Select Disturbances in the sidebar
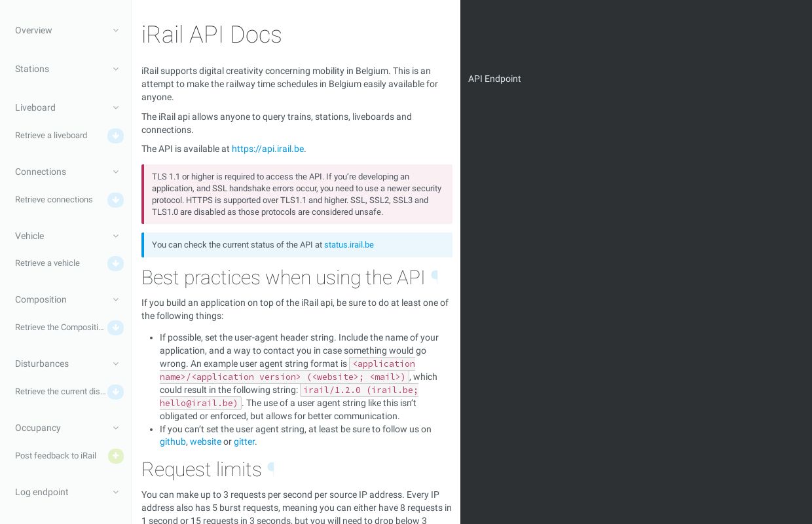The height and width of the screenshot is (524, 812). click(x=42, y=364)
